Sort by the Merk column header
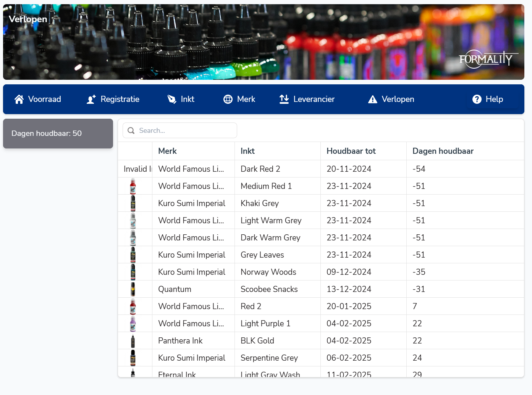 (194, 151)
